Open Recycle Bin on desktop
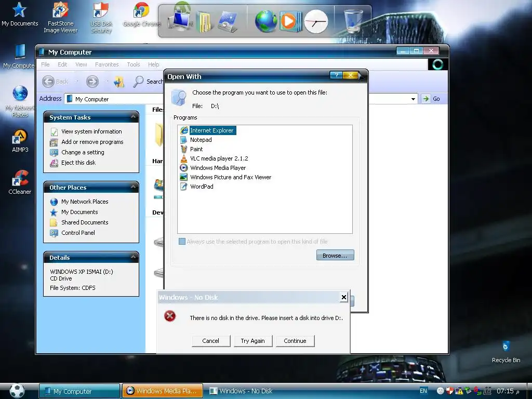 coord(506,352)
